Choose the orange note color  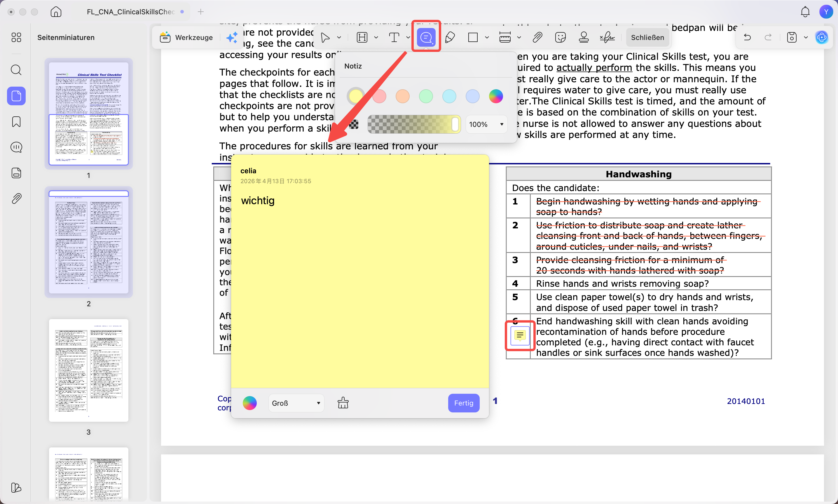click(403, 96)
